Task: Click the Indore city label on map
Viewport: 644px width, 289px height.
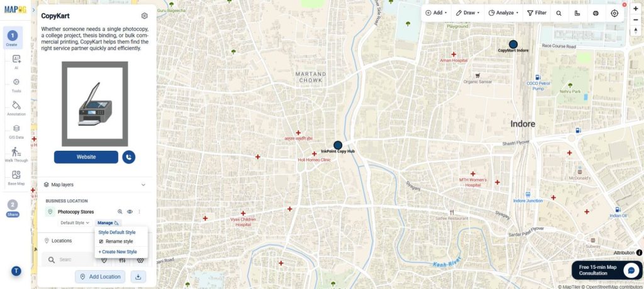Action: [x=523, y=124]
